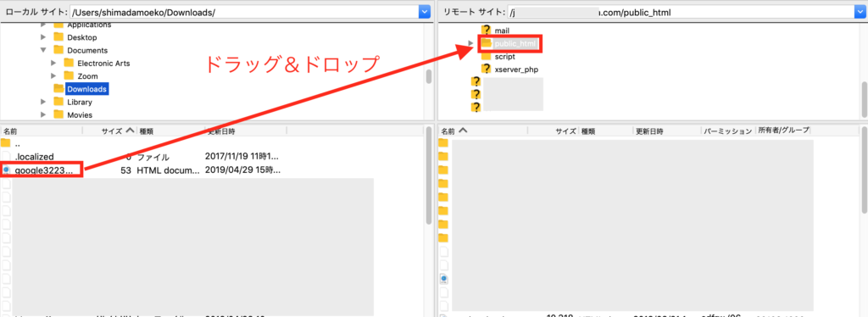Expand the Library folder in local tree
Image resolution: width=868 pixels, height=317 pixels.
[x=44, y=102]
